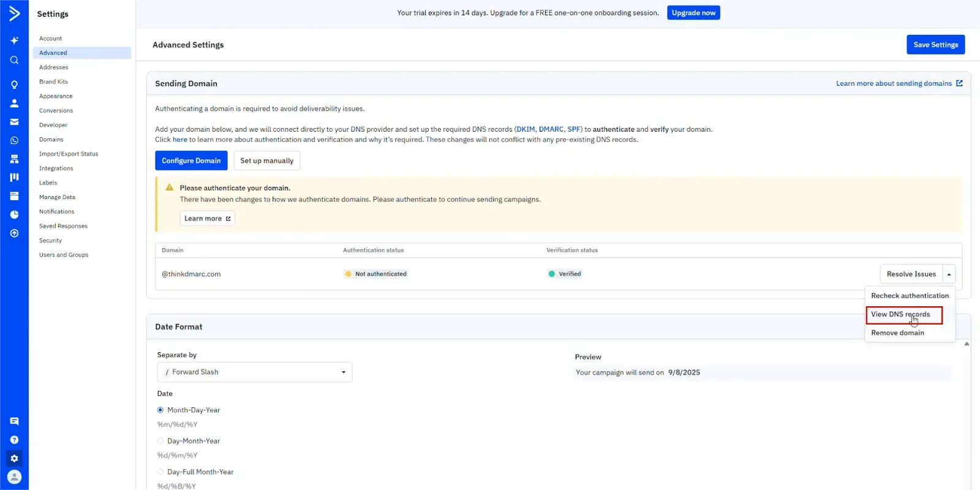Select the Month-Day-Year radio button
980x490 pixels.
tap(160, 410)
